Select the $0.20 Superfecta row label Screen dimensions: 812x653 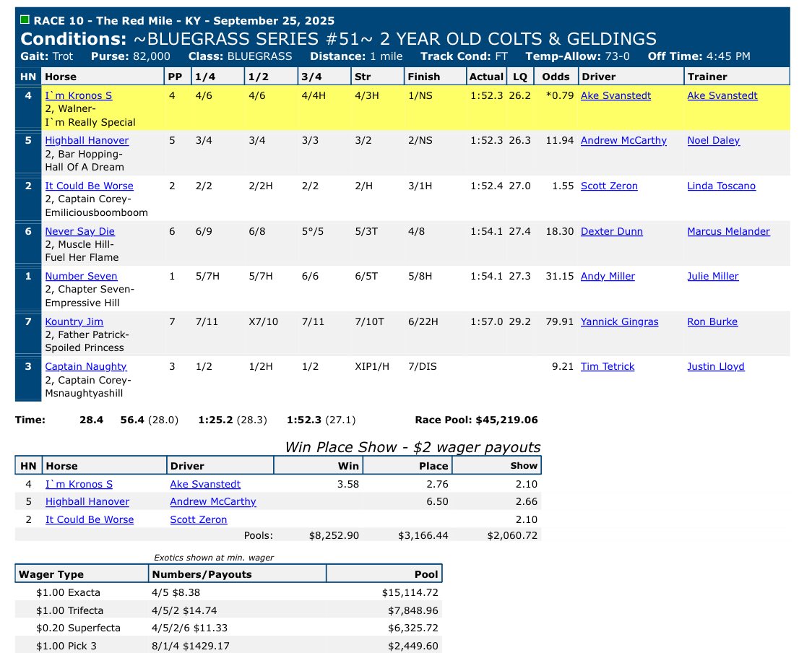pyautogui.click(x=78, y=628)
